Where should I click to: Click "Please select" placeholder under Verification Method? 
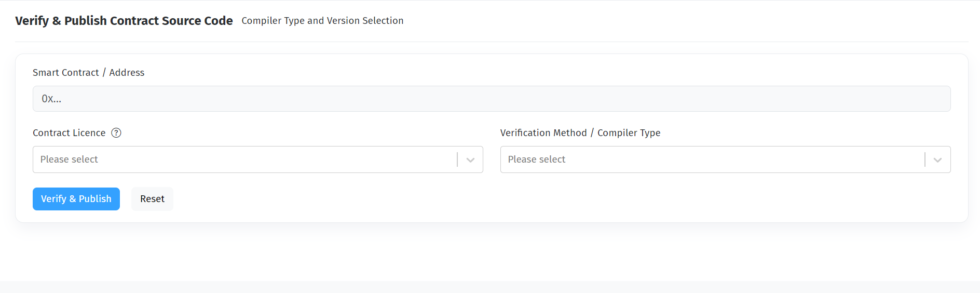click(x=536, y=159)
